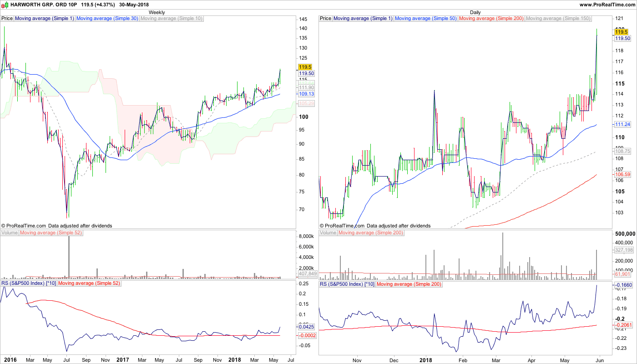Click the 2018 label on Daily time axis
The image size is (637, 364).
point(426,359)
